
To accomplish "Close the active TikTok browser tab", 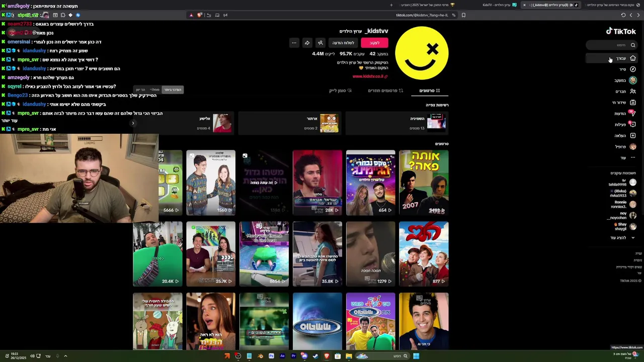I will (524, 5).
